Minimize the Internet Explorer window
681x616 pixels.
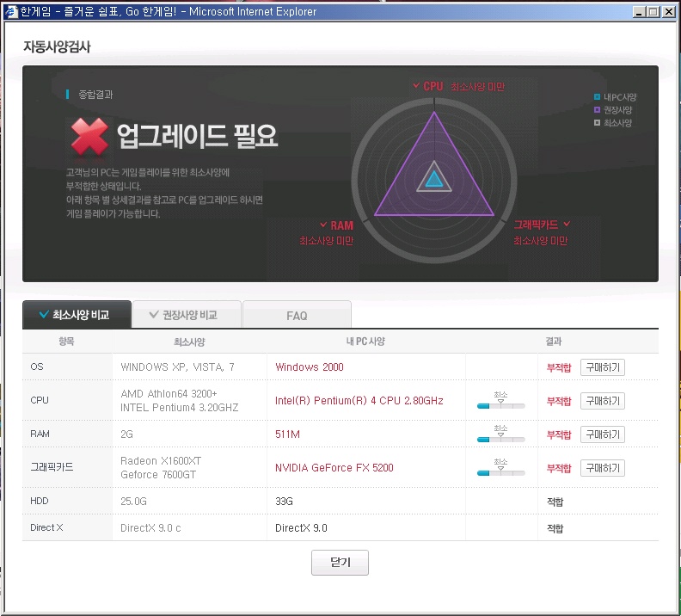click(638, 12)
